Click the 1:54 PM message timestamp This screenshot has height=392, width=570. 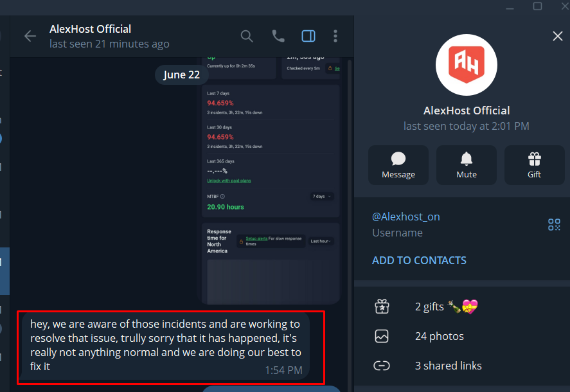tap(283, 370)
